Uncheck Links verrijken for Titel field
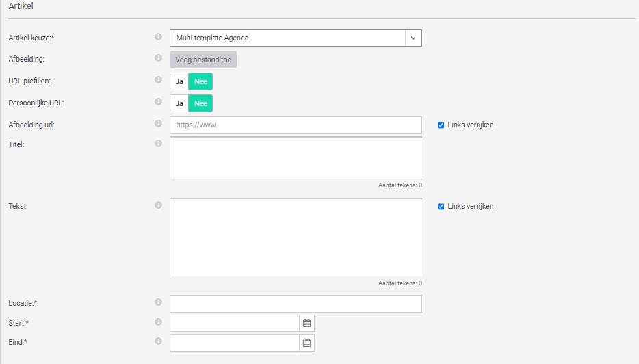Image resolution: width=639 pixels, height=364 pixels. pos(441,125)
